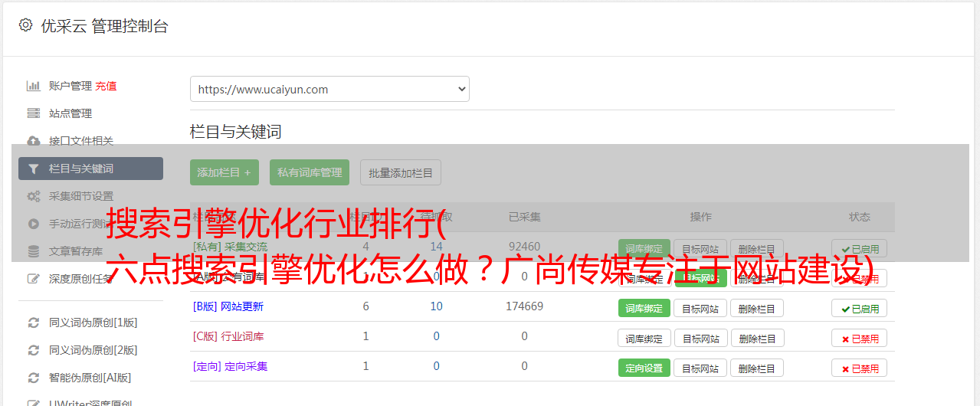Click the pending count 14 in 采集交流 row
980x406 pixels.
[436, 247]
